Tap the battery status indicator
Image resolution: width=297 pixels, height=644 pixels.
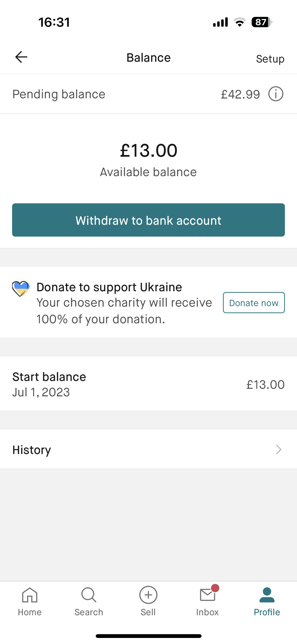261,22
